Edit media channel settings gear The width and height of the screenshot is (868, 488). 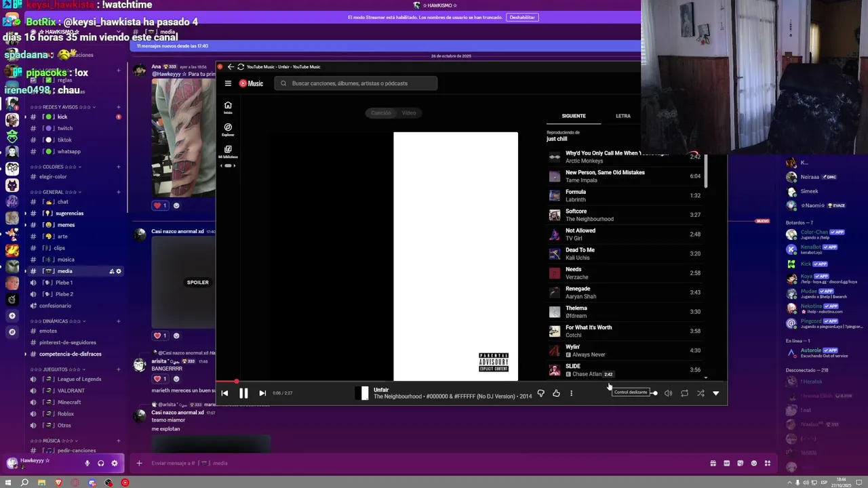click(119, 271)
